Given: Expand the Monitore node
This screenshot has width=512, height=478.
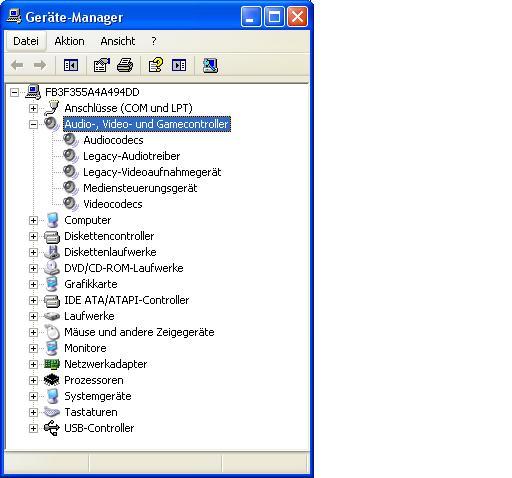Looking at the screenshot, I should pyautogui.click(x=33, y=348).
